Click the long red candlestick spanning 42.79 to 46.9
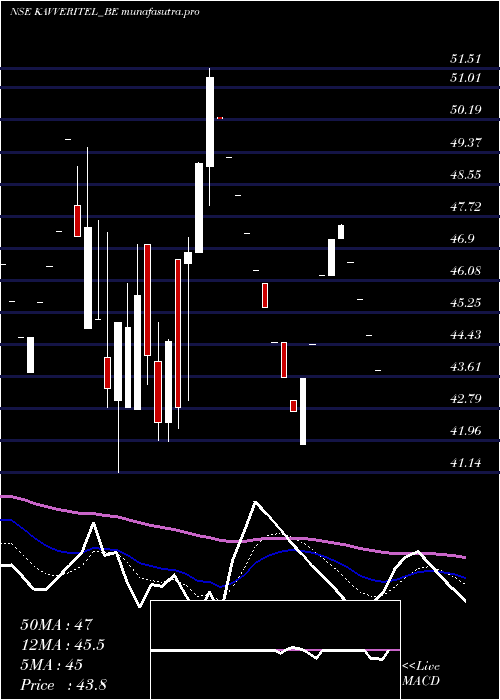500x700 pixels. (178, 333)
